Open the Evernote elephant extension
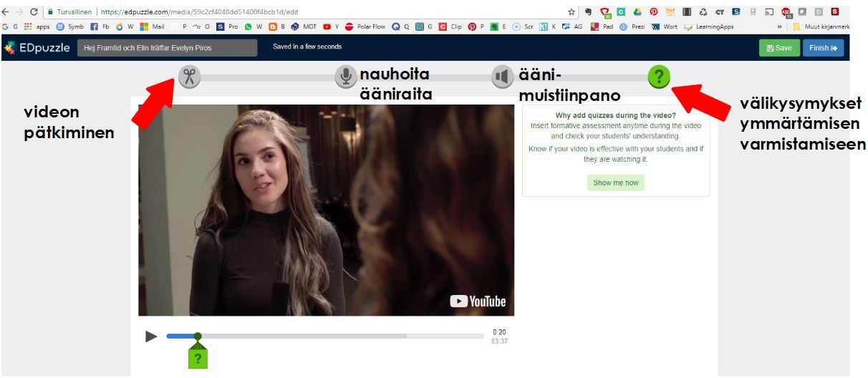The width and height of the screenshot is (868, 378). [x=589, y=12]
